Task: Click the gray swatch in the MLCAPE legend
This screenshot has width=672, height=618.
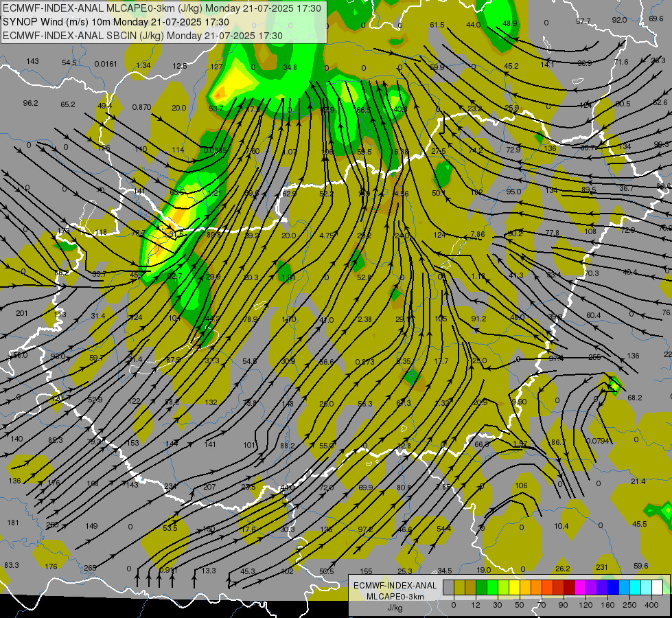Action: coord(449,588)
